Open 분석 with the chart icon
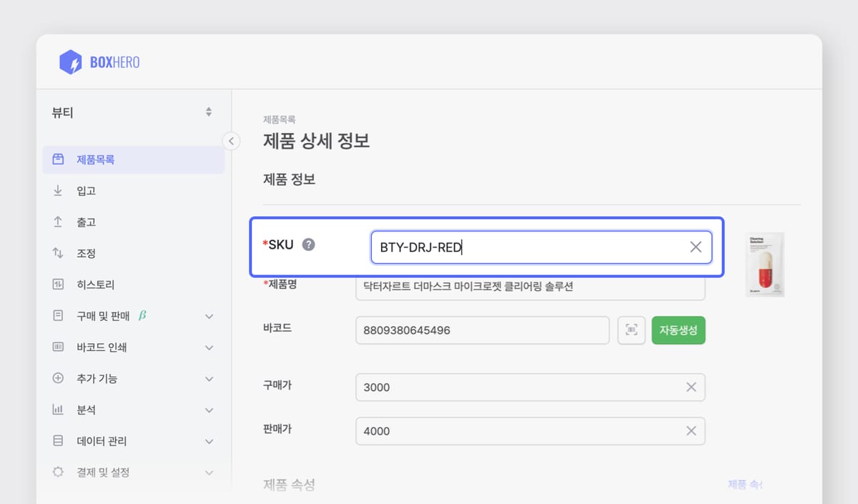858x504 pixels. tap(57, 410)
